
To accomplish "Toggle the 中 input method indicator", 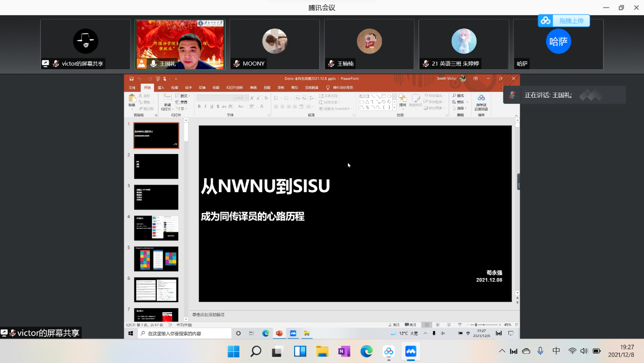I will [556, 351].
